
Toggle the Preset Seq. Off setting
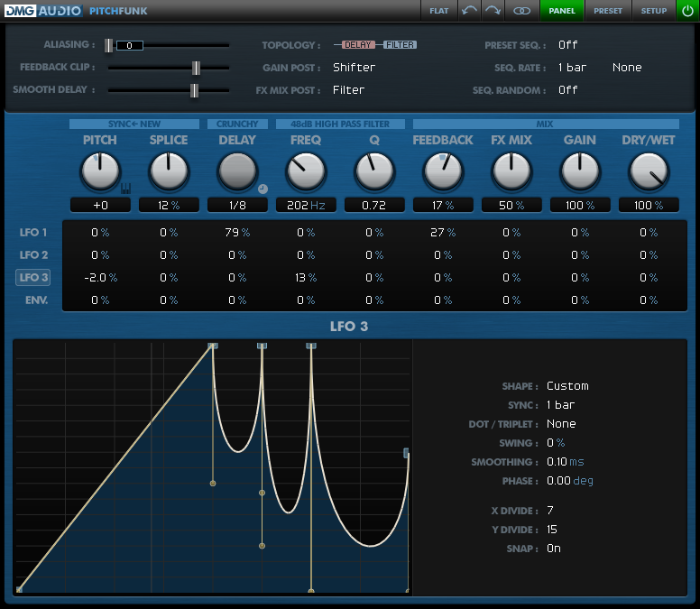click(568, 45)
